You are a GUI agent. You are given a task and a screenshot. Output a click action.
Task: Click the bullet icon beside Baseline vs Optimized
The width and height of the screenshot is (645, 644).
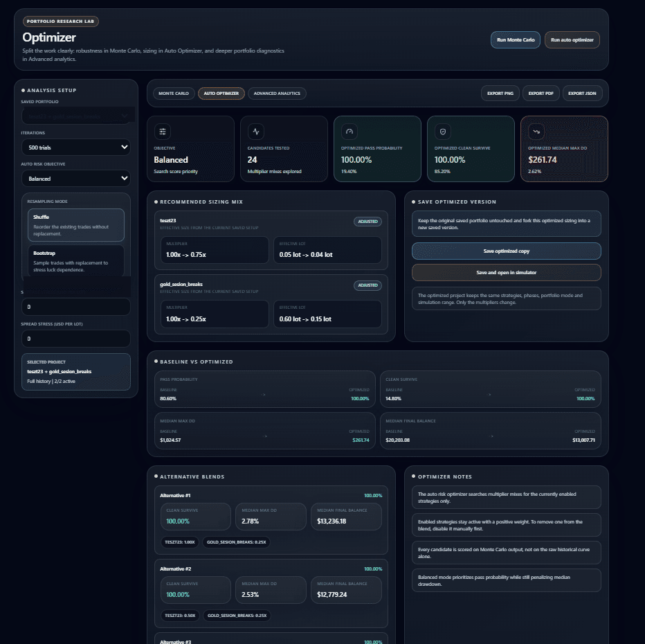[157, 361]
